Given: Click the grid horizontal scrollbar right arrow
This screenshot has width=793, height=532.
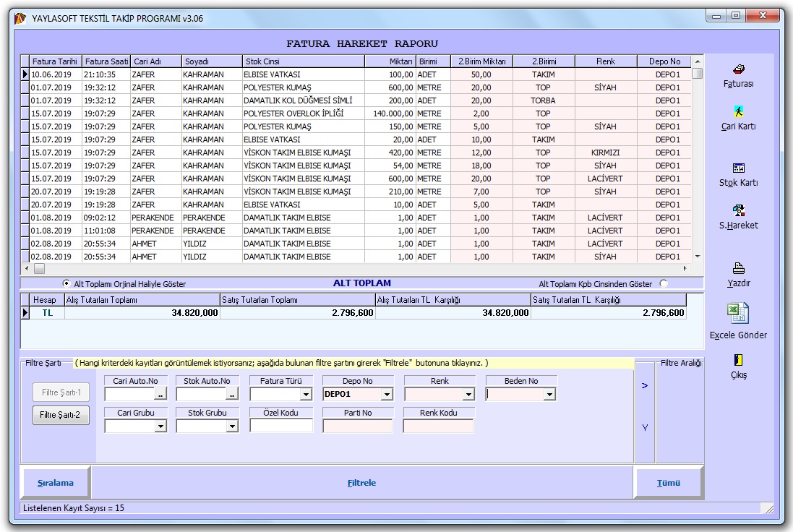Looking at the screenshot, I should (x=685, y=268).
